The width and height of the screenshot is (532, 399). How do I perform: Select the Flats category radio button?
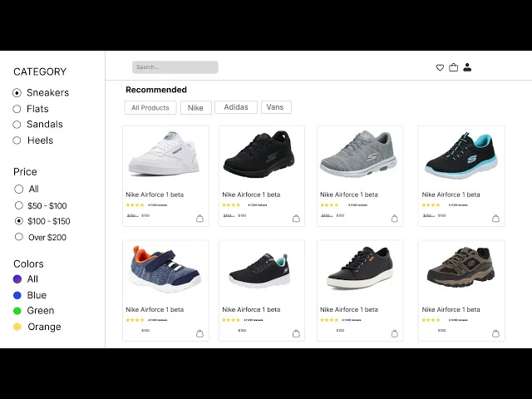pyautogui.click(x=17, y=109)
